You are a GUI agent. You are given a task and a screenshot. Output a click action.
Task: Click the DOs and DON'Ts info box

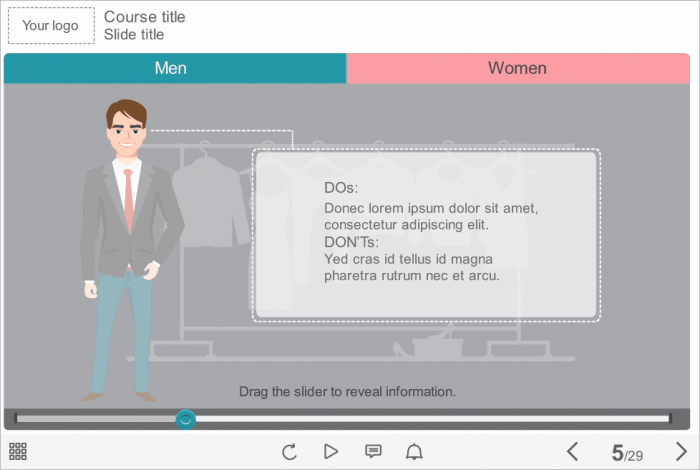point(426,235)
